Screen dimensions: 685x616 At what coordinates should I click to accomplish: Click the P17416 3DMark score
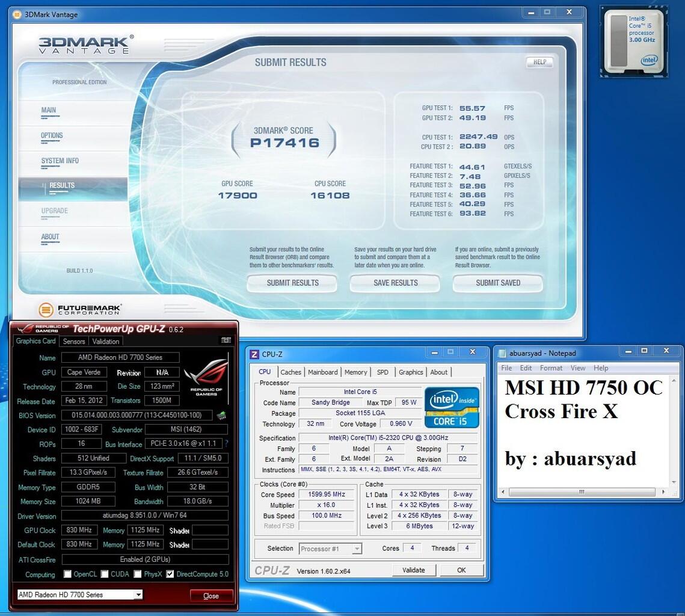284,143
